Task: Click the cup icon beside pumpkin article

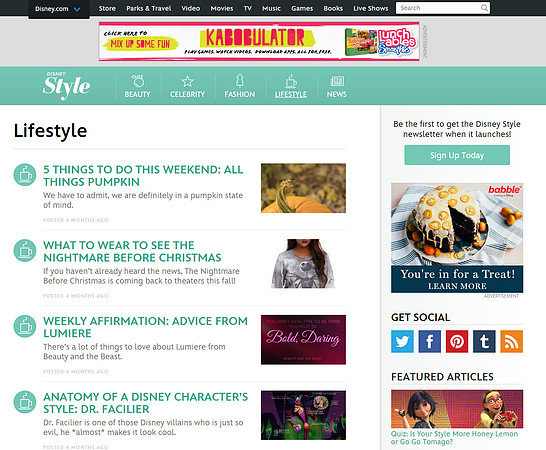Action: click(x=25, y=174)
